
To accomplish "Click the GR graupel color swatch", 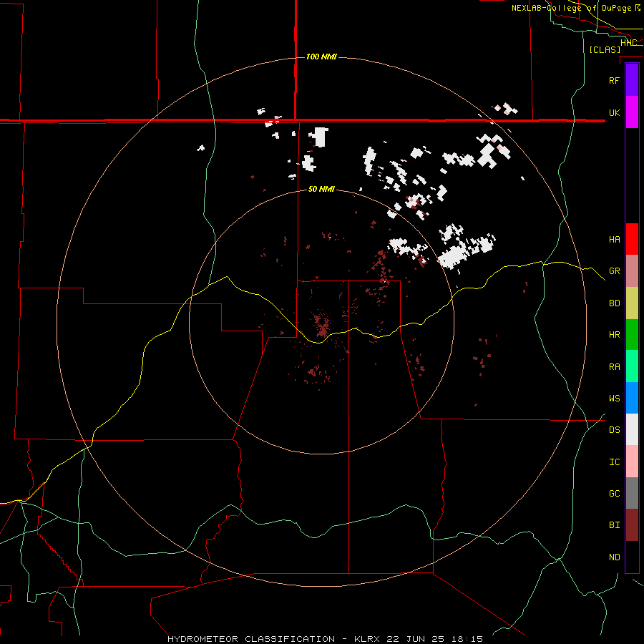I will click(x=632, y=271).
